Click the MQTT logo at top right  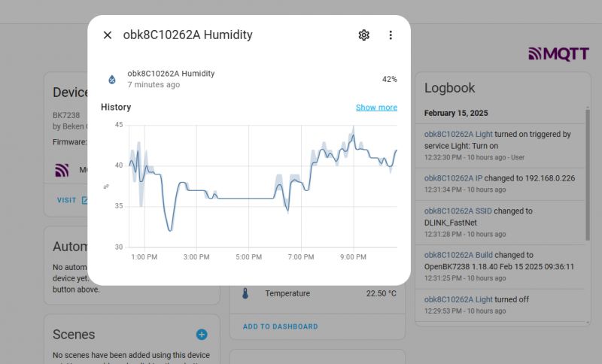tap(558, 53)
